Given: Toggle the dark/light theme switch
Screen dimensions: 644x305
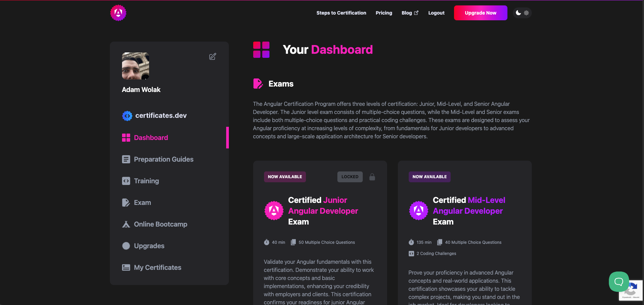Looking at the screenshot, I should pyautogui.click(x=522, y=13).
